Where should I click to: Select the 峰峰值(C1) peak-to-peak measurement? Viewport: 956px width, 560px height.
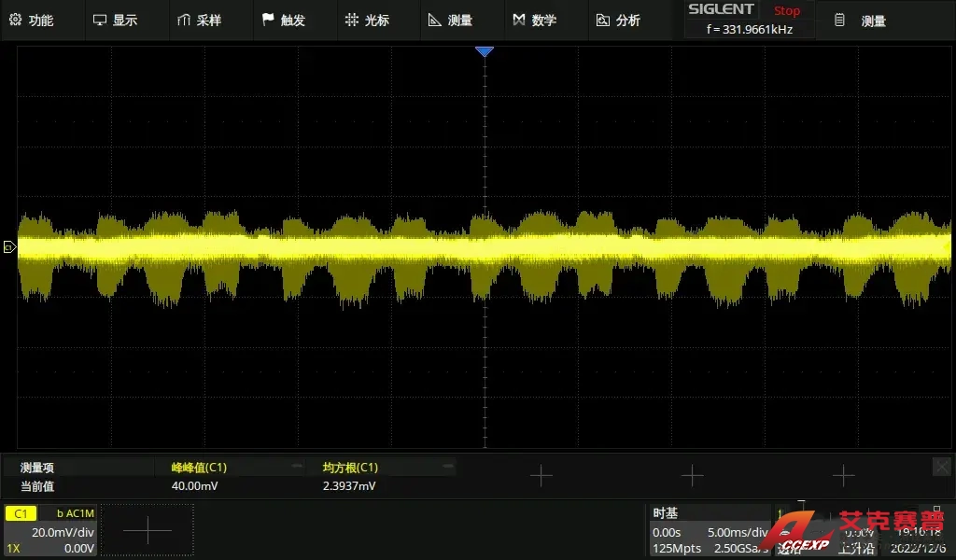pyautogui.click(x=228, y=476)
